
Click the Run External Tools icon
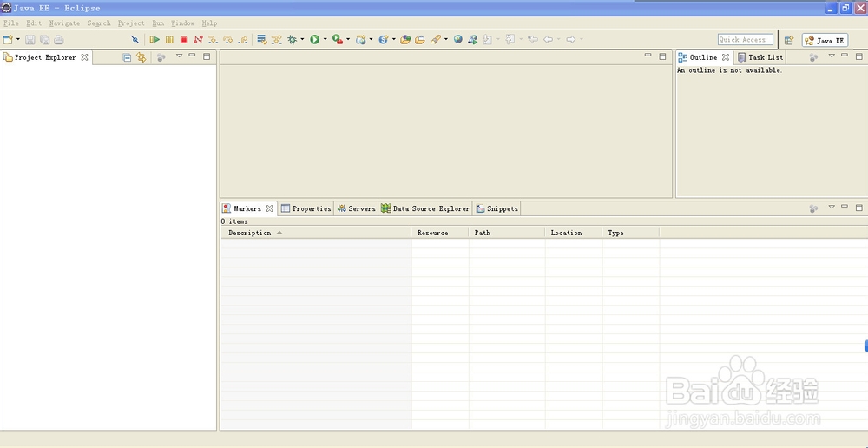click(x=337, y=39)
